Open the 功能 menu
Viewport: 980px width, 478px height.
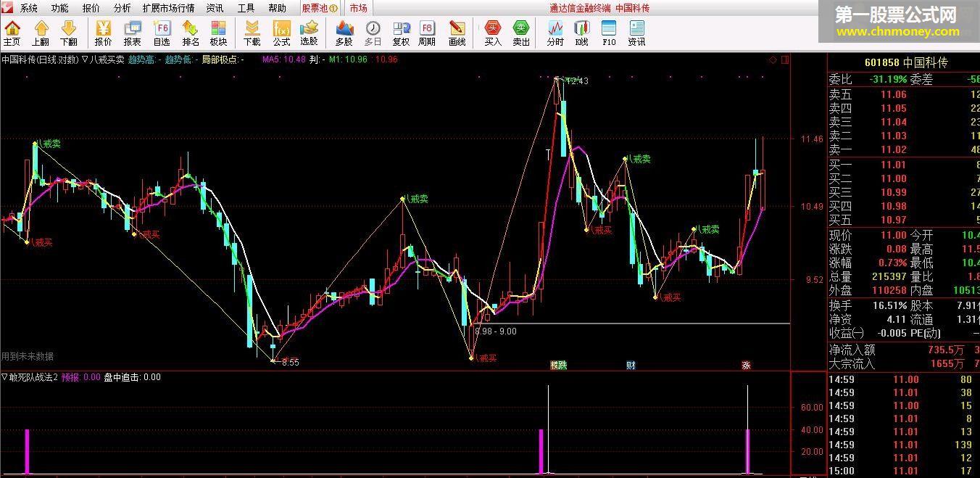click(x=60, y=8)
